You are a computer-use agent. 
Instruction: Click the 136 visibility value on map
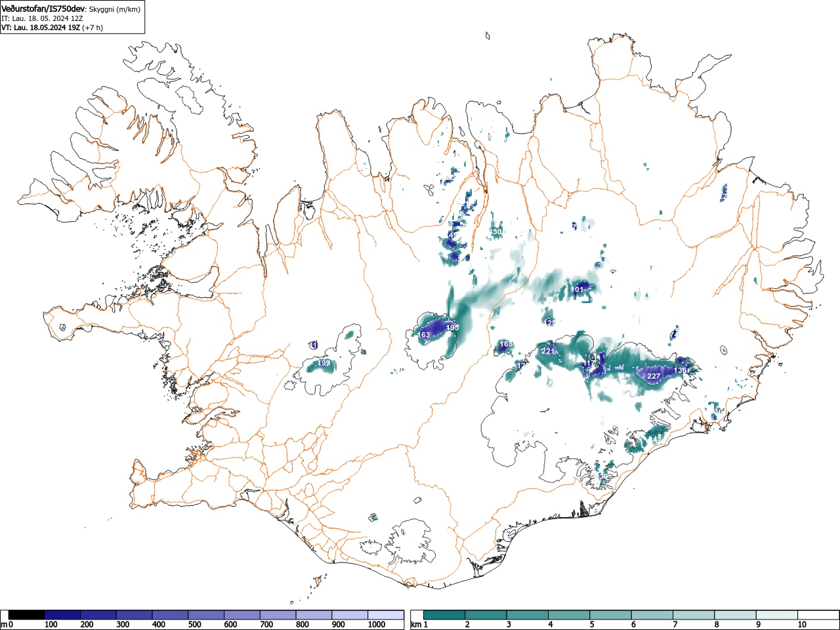pos(681,370)
